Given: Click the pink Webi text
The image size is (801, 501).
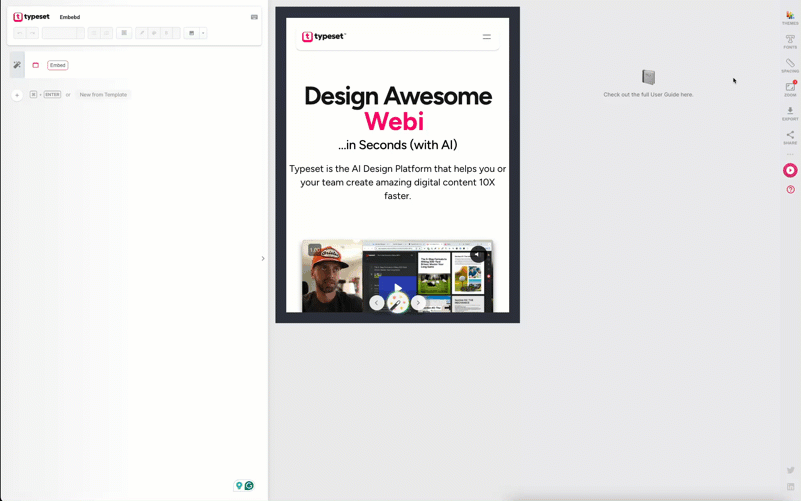Looking at the screenshot, I should click(x=394, y=122).
